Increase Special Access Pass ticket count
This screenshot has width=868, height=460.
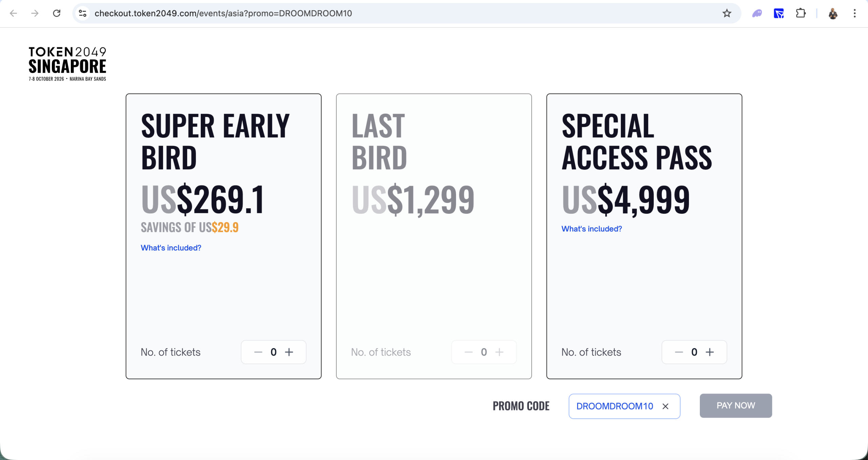[x=710, y=352]
